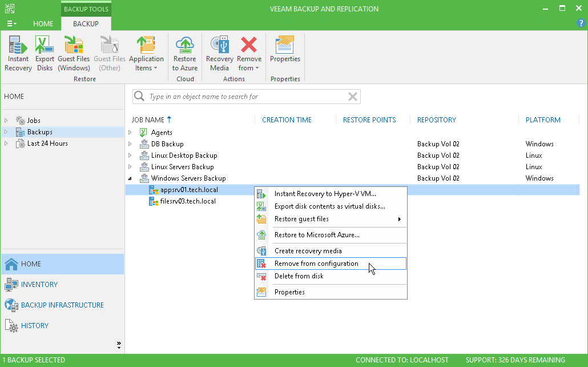Screen dimensions: 588x367
Task: Expand the Jobs tree node
Action: coord(6,120)
